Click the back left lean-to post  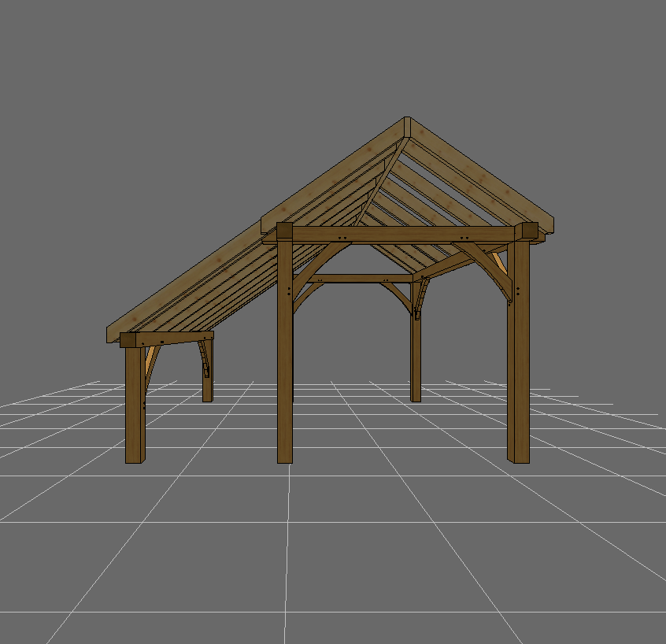pyautogui.click(x=207, y=378)
